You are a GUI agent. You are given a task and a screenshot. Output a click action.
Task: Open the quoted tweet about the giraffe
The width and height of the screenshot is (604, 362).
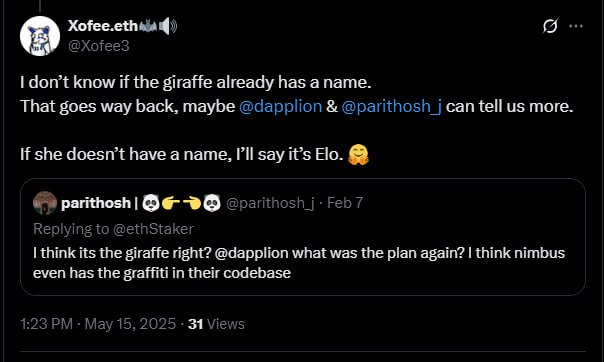(x=303, y=237)
